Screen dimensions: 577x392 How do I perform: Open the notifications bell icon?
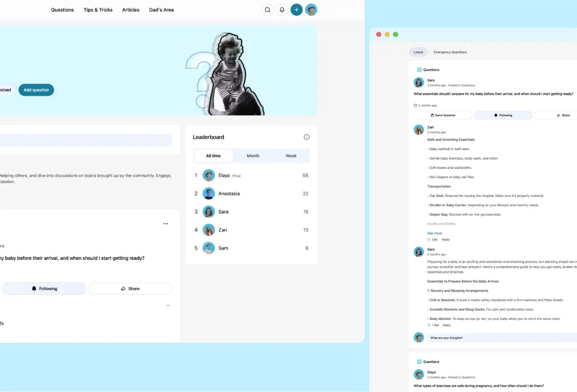(x=282, y=10)
